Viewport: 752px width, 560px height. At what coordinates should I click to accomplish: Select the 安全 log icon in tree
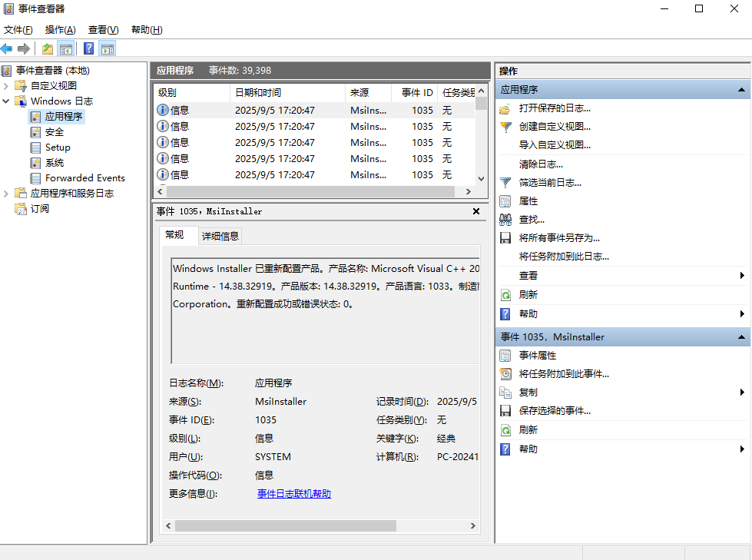coord(35,132)
